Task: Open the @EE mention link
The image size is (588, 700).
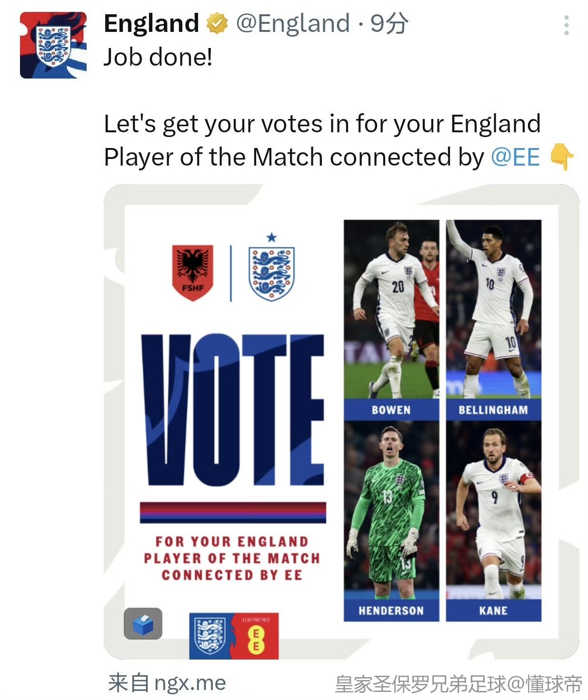Action: point(515,157)
